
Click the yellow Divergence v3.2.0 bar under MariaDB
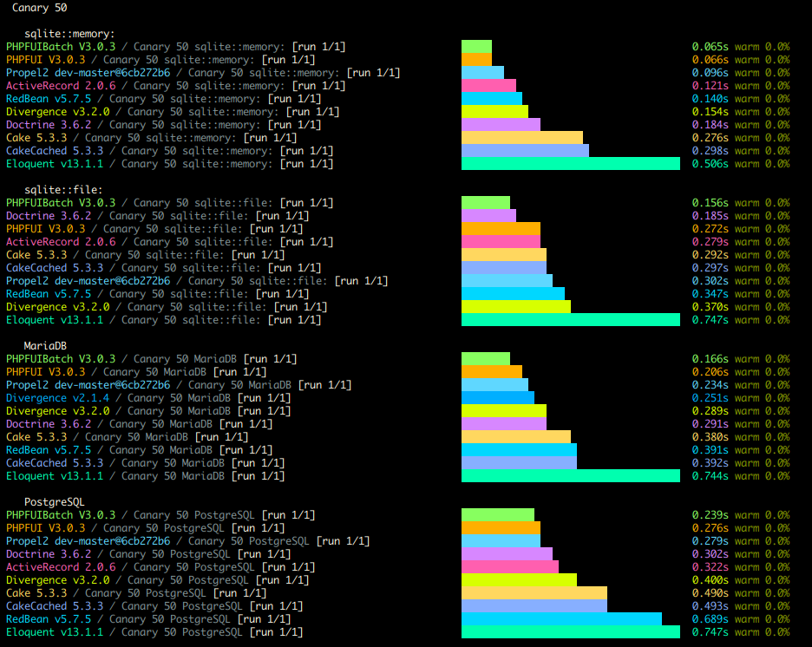503,411
